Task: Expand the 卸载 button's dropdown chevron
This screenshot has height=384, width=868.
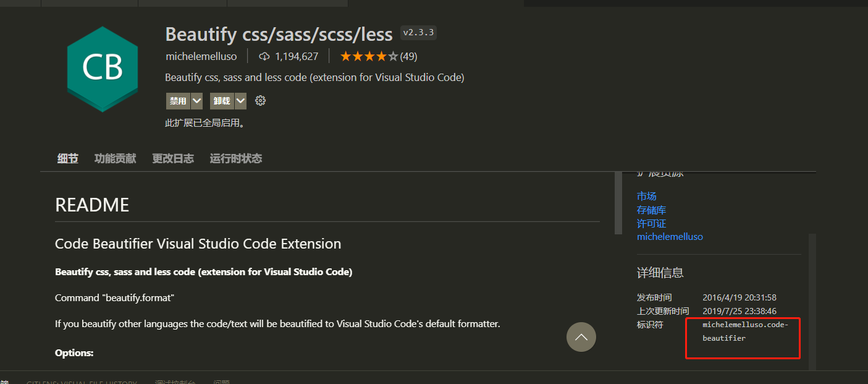Action: (x=240, y=100)
